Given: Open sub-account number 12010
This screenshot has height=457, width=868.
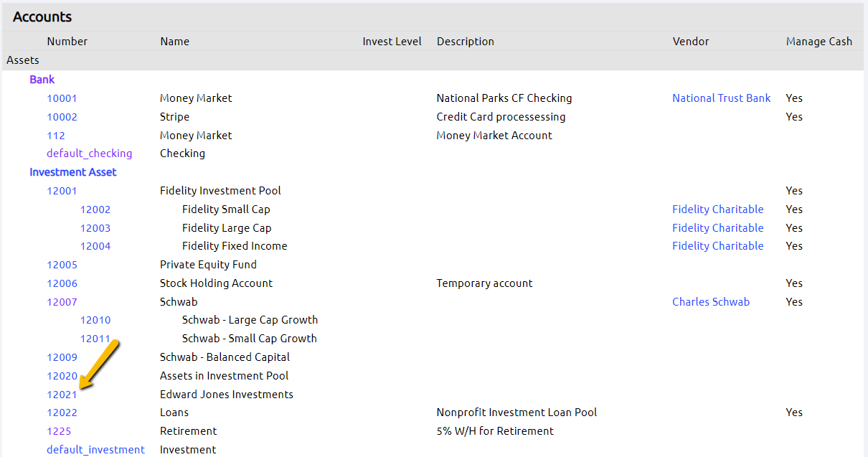Looking at the screenshot, I should pyautogui.click(x=95, y=320).
